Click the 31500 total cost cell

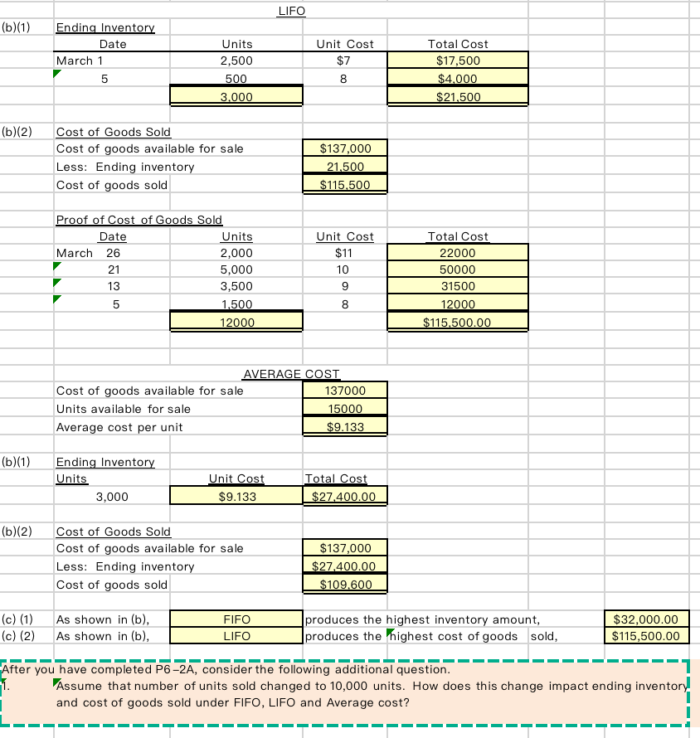[458, 286]
